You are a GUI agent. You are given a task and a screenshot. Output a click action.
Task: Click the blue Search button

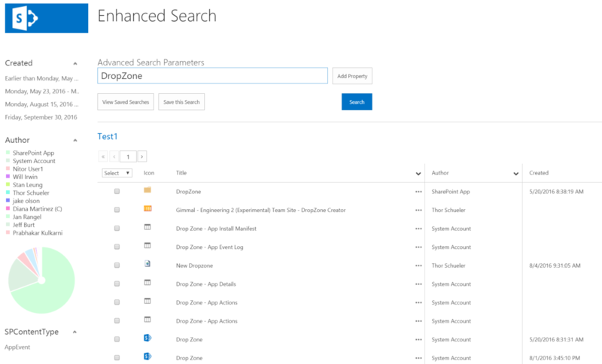point(356,102)
